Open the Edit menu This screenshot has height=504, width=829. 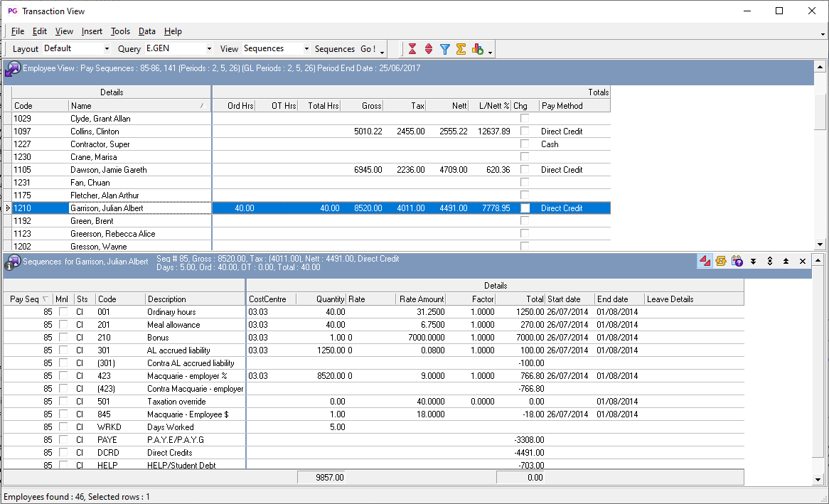(40, 31)
